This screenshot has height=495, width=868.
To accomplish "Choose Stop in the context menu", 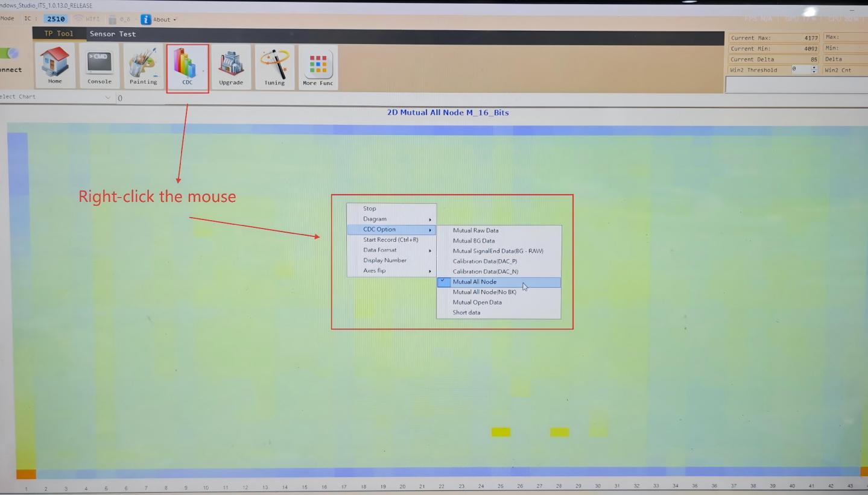I will [391, 209].
